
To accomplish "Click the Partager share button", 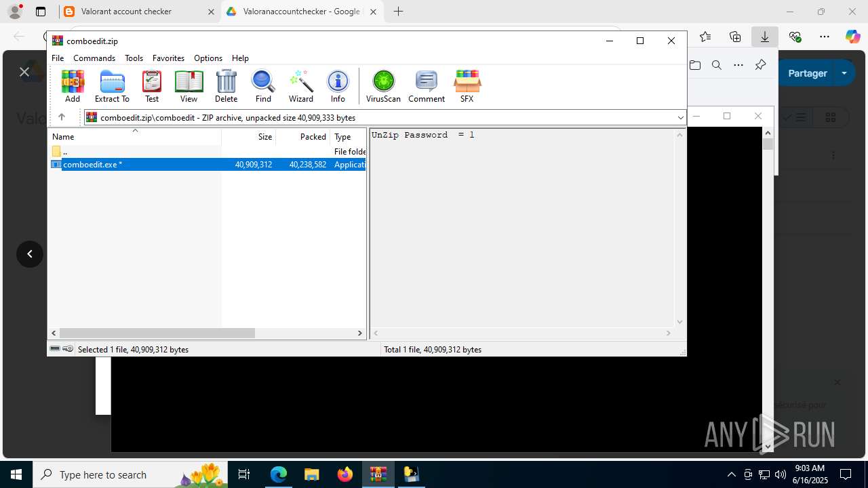I will tap(808, 73).
